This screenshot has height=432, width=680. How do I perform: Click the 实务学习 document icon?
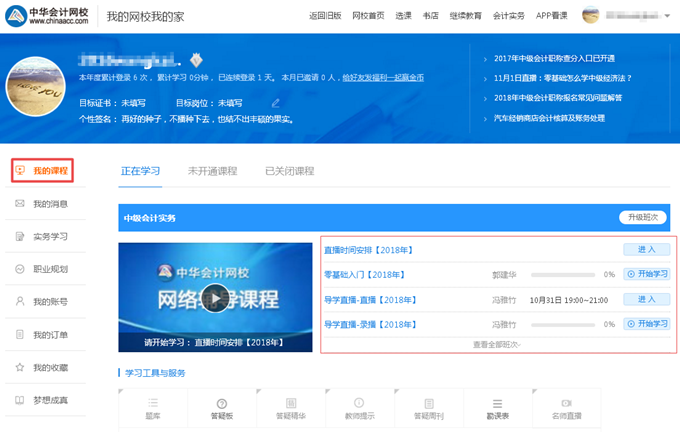click(20, 236)
